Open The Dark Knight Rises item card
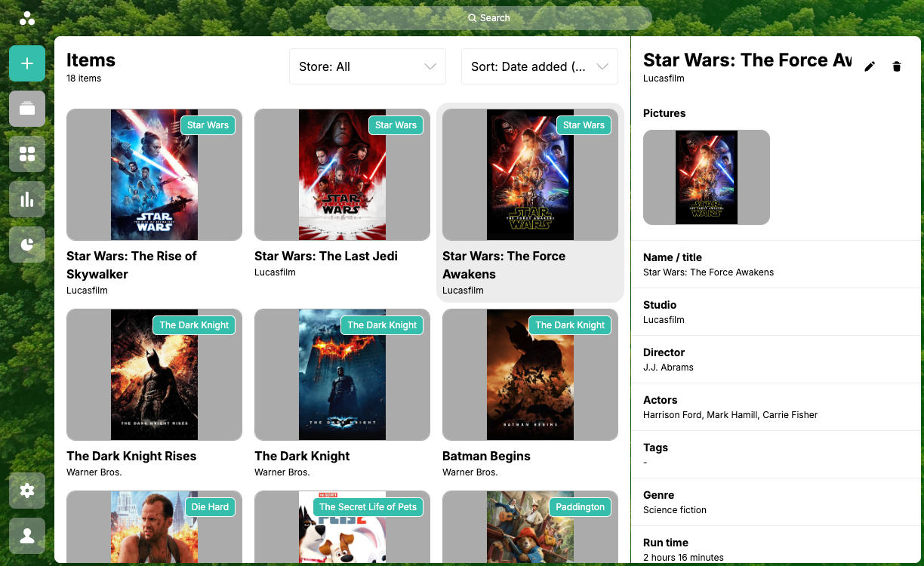 point(154,375)
